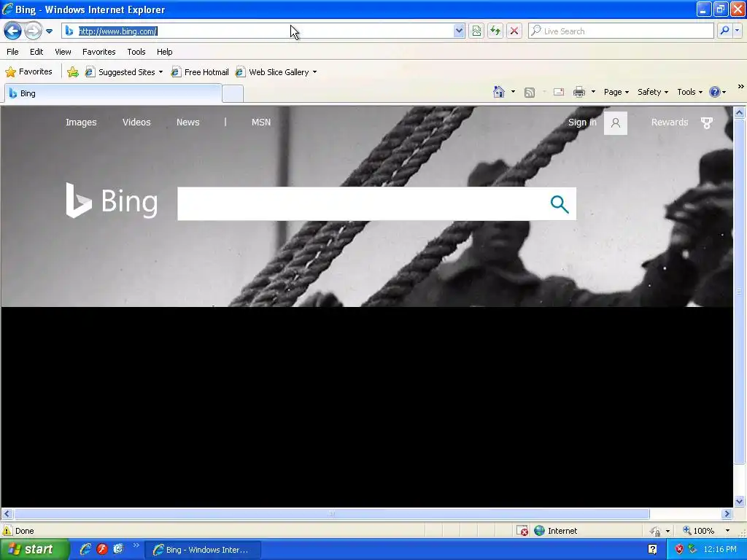747x560 pixels.
Task: Open the Tools command bar menu
Action: tap(690, 92)
